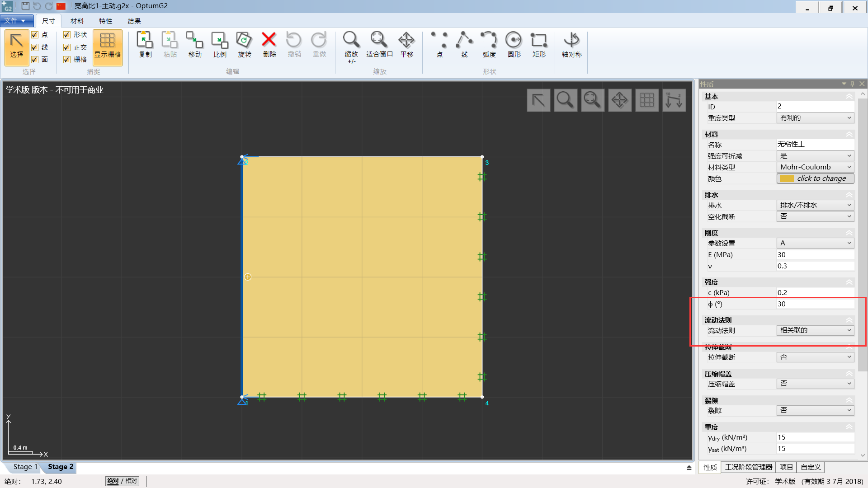Click the 绝对 / 相对 coordinate toggle button

click(x=122, y=481)
